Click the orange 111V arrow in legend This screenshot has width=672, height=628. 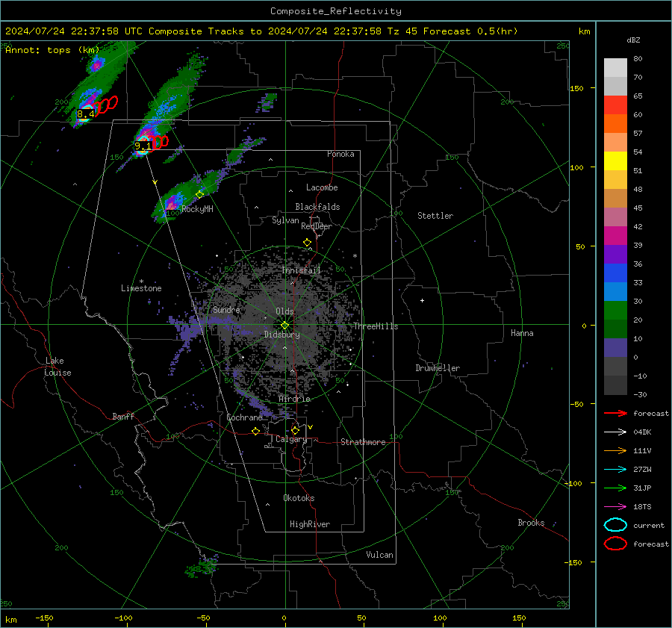615,450
